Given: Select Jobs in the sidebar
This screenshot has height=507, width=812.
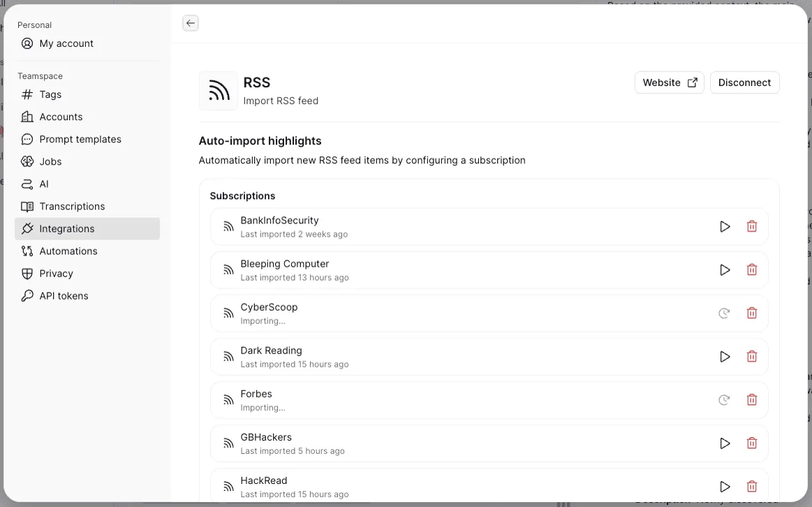Looking at the screenshot, I should 87,161.
